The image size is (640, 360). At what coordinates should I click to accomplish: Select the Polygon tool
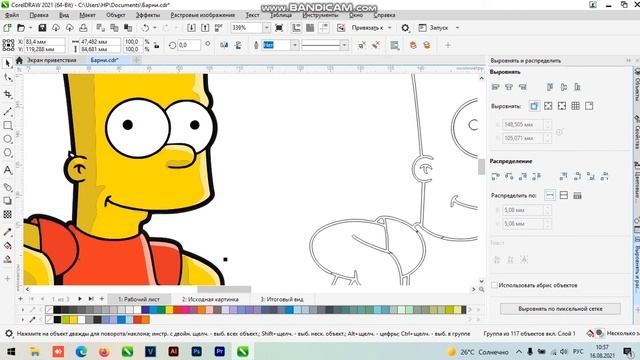(x=7, y=153)
